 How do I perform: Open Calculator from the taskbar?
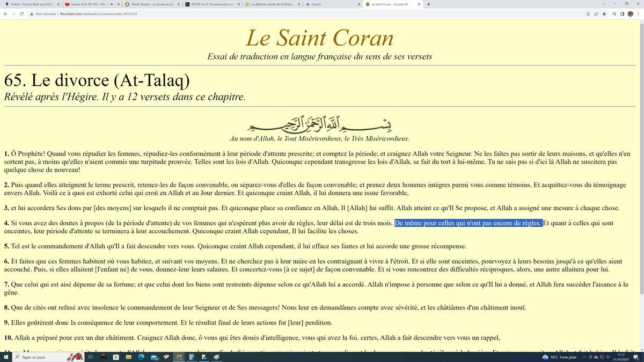(x=192, y=357)
